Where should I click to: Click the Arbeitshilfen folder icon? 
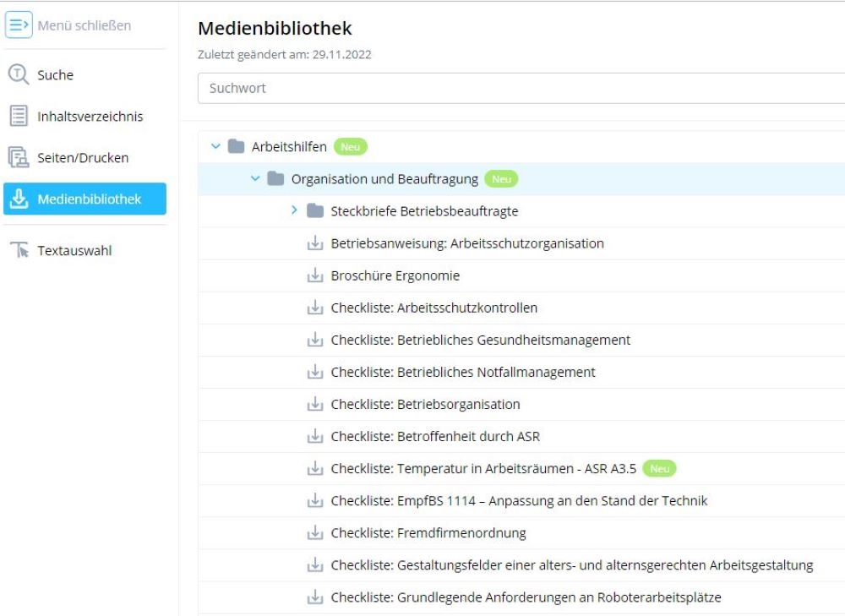click(x=237, y=147)
